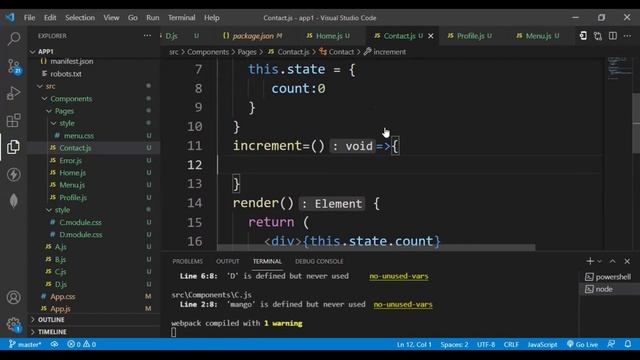Click the code minimap preview

click(x=619, y=68)
